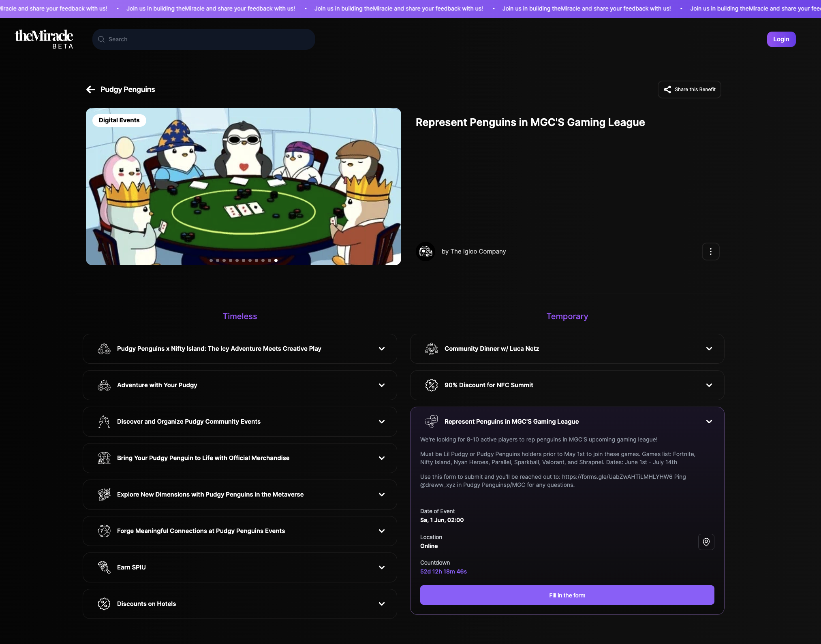
Task: Click the penguin poker banner image
Action: [x=244, y=187]
